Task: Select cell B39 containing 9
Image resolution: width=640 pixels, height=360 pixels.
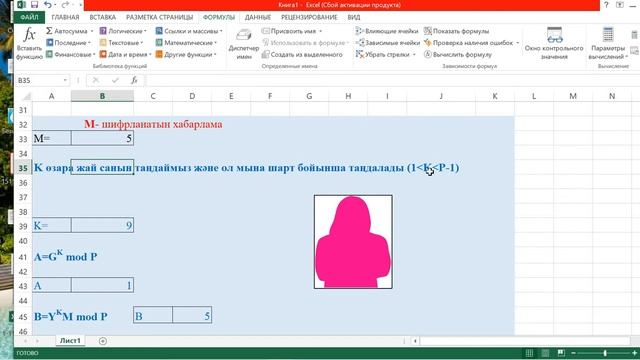Action: click(x=102, y=225)
